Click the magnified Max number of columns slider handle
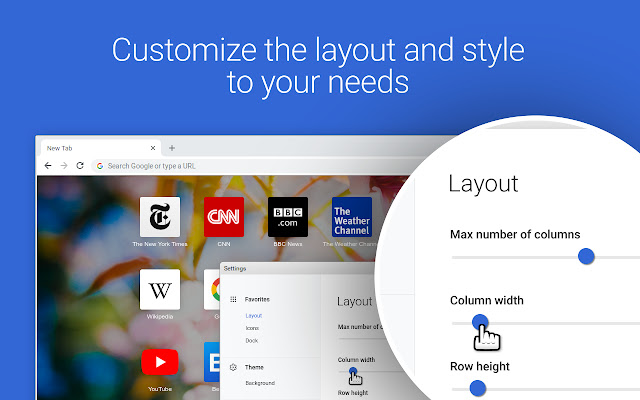640x400 pixels. tap(586, 256)
